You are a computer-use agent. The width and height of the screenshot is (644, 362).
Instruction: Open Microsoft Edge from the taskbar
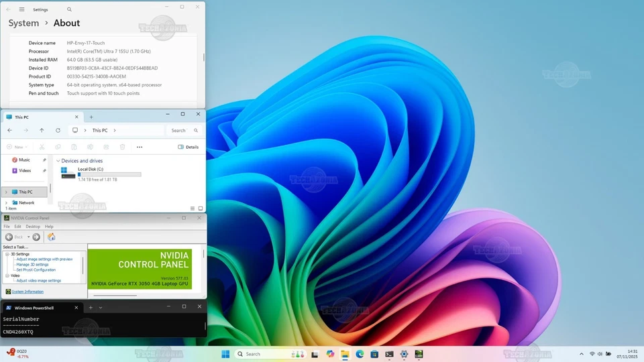(360, 354)
